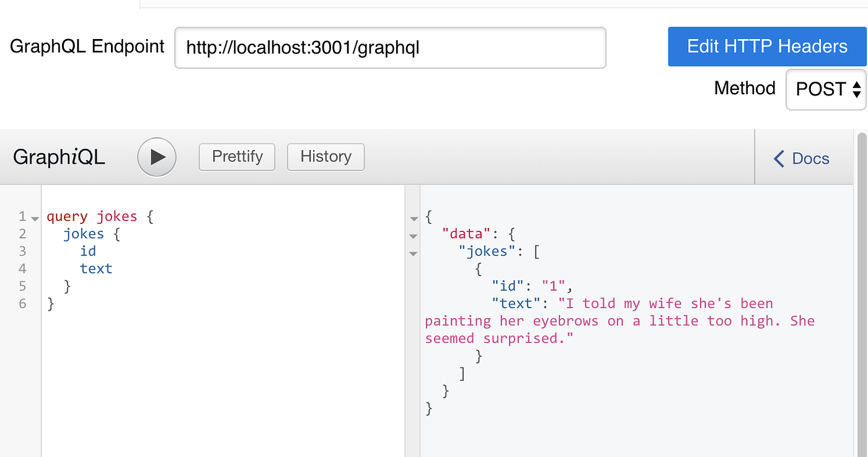868x457 pixels.
Task: Fold the "data" object in results
Action: (414, 236)
